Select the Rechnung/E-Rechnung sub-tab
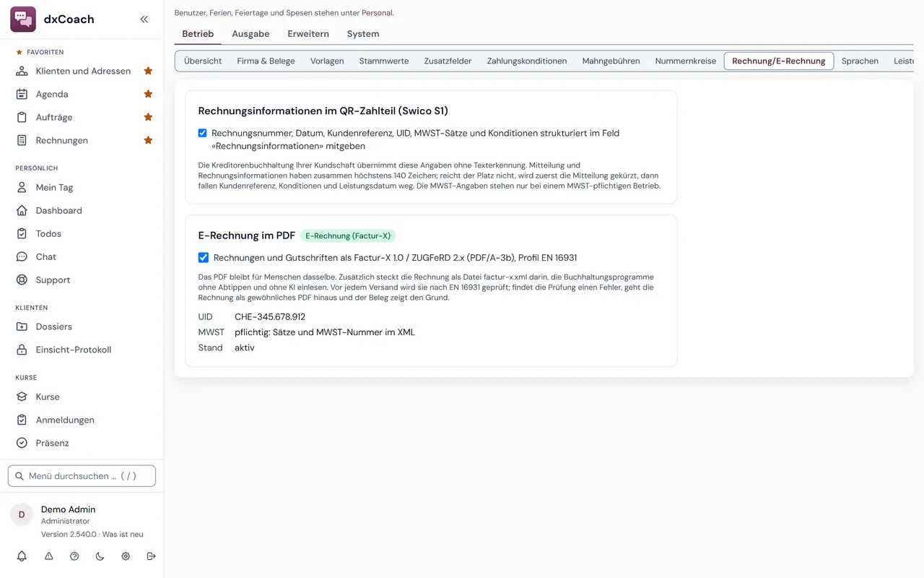This screenshot has height=578, width=924. click(779, 61)
